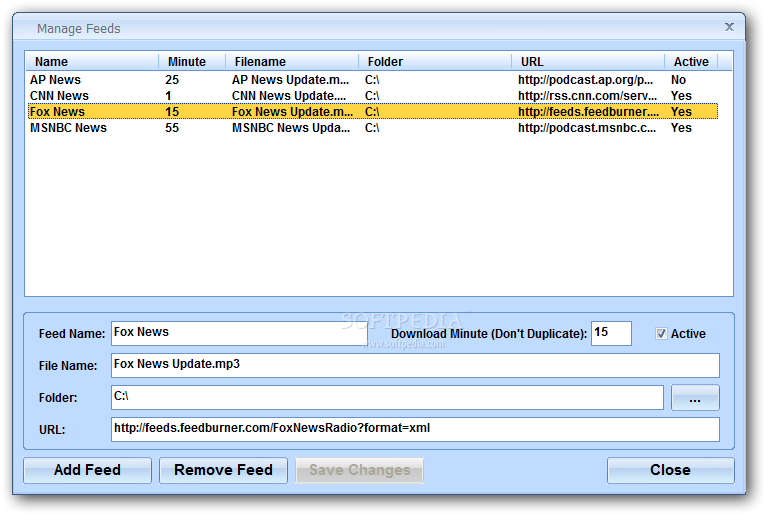This screenshot has height=515, width=766.
Task: Click the Download Minute input box
Action: 611,333
